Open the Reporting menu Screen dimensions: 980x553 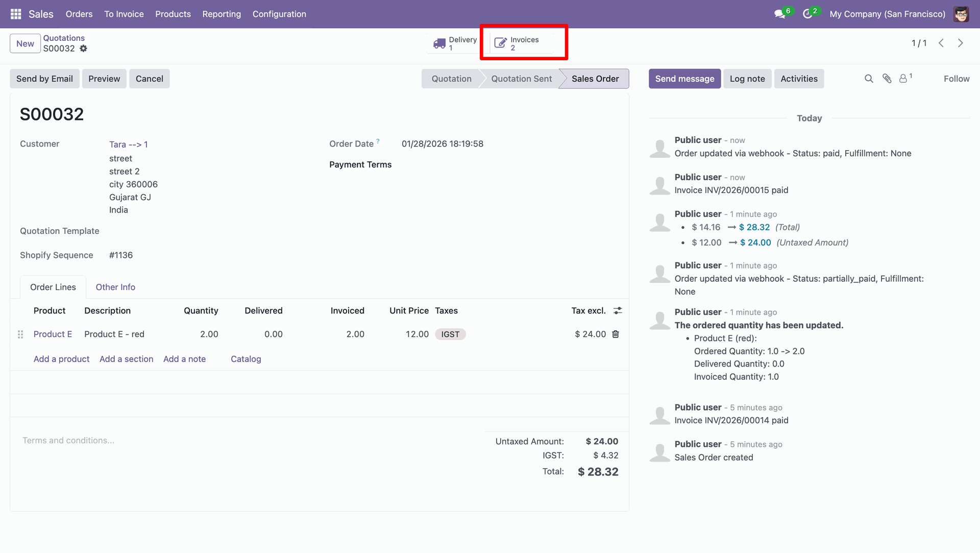[x=222, y=14]
